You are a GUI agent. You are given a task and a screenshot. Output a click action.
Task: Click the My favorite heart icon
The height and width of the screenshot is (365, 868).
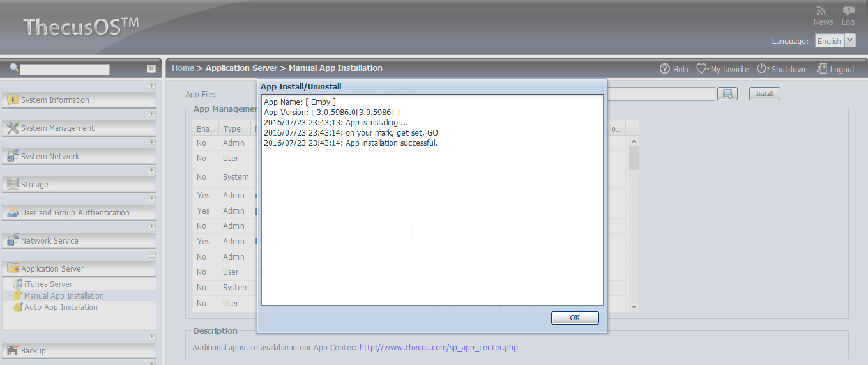click(x=701, y=68)
